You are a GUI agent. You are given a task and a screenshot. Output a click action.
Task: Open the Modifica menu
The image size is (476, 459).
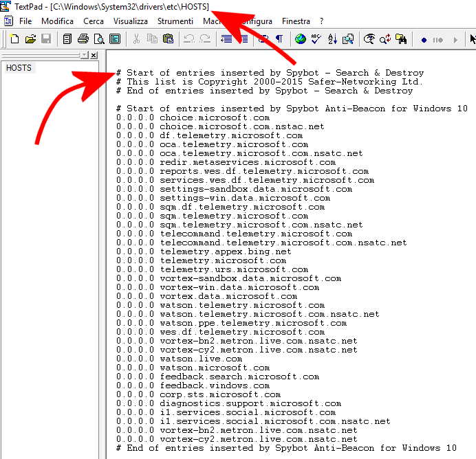pyautogui.click(x=57, y=21)
